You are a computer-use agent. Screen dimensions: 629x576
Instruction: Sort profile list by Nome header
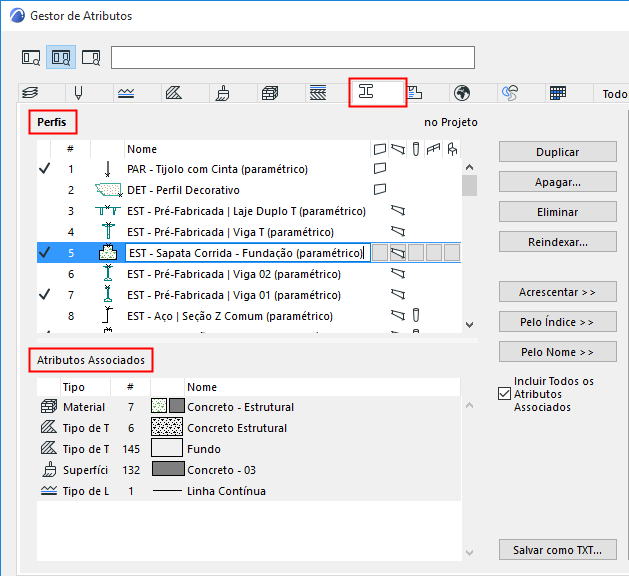click(247, 149)
